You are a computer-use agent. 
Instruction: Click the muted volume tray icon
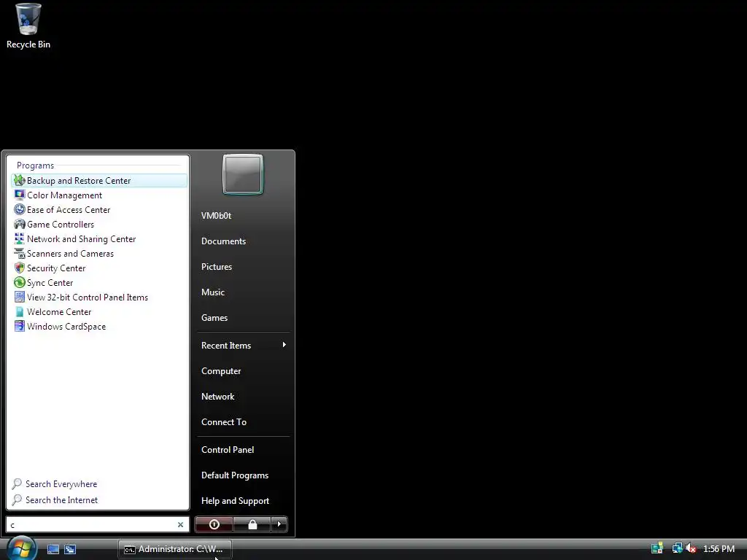coord(691,548)
